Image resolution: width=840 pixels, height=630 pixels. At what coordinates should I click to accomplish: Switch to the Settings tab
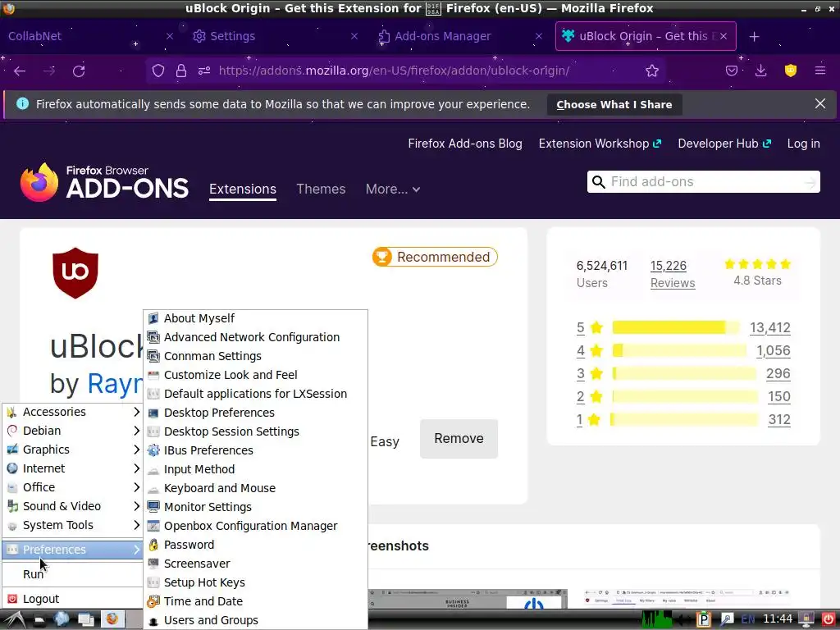click(273, 36)
